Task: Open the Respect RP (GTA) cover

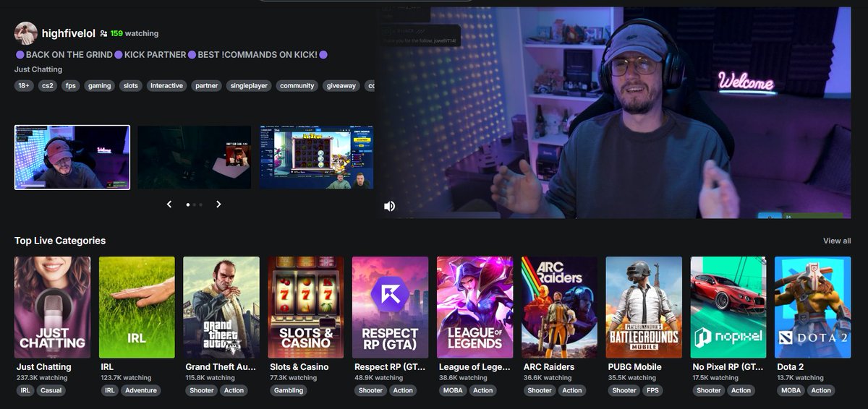Action: 390,307
